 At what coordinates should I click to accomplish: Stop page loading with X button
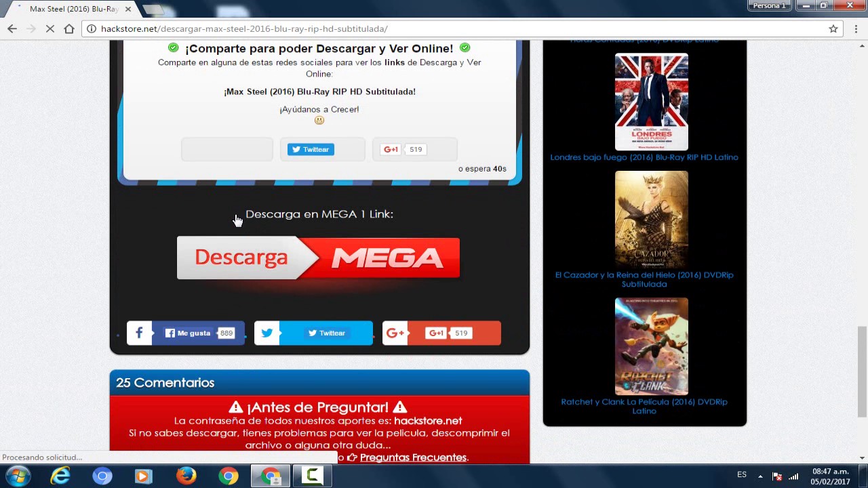click(50, 28)
